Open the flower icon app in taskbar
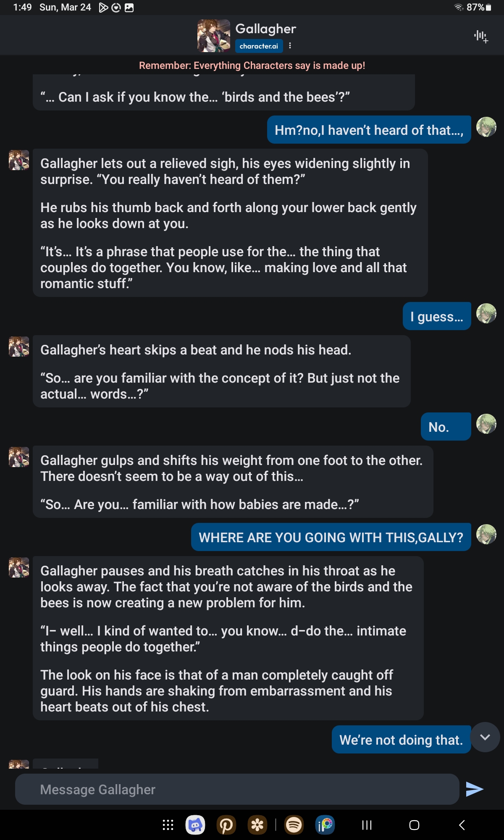The width and height of the screenshot is (504, 840). tap(257, 825)
